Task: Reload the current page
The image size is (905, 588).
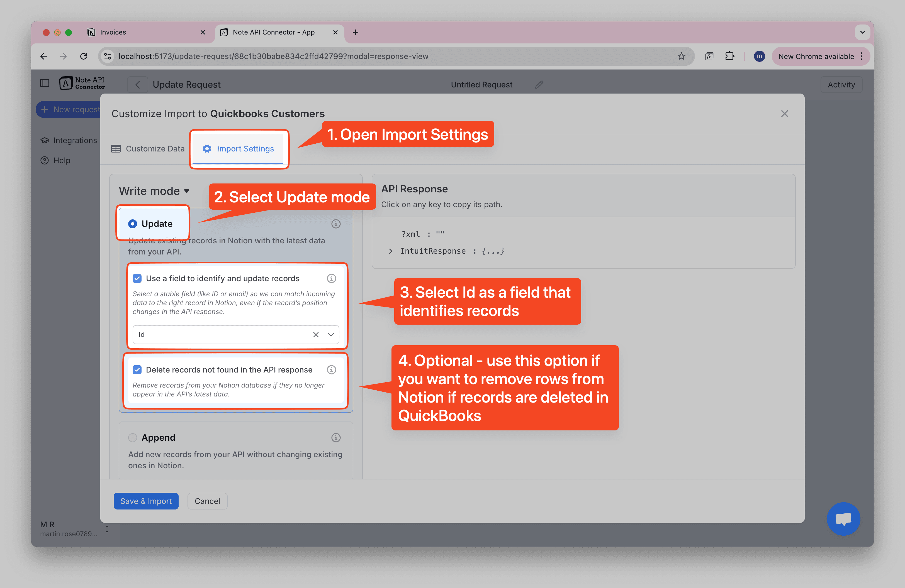Action: (84, 56)
